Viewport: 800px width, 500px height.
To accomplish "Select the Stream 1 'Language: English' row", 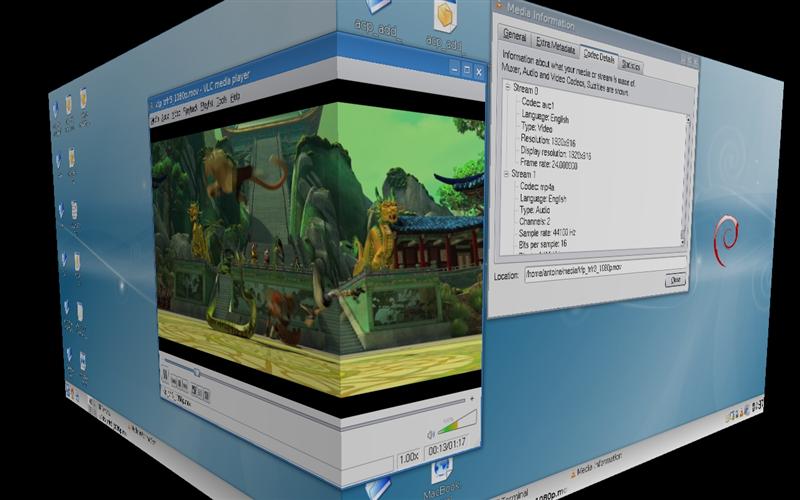I will (x=543, y=198).
